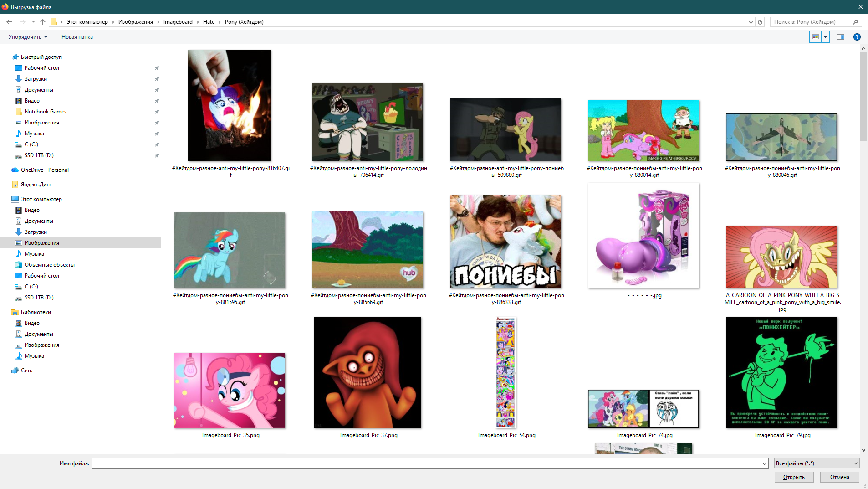Select Яндекс.Диск in the sidebar
Screen dimensions: 868x489
pyautogui.click(x=36, y=185)
